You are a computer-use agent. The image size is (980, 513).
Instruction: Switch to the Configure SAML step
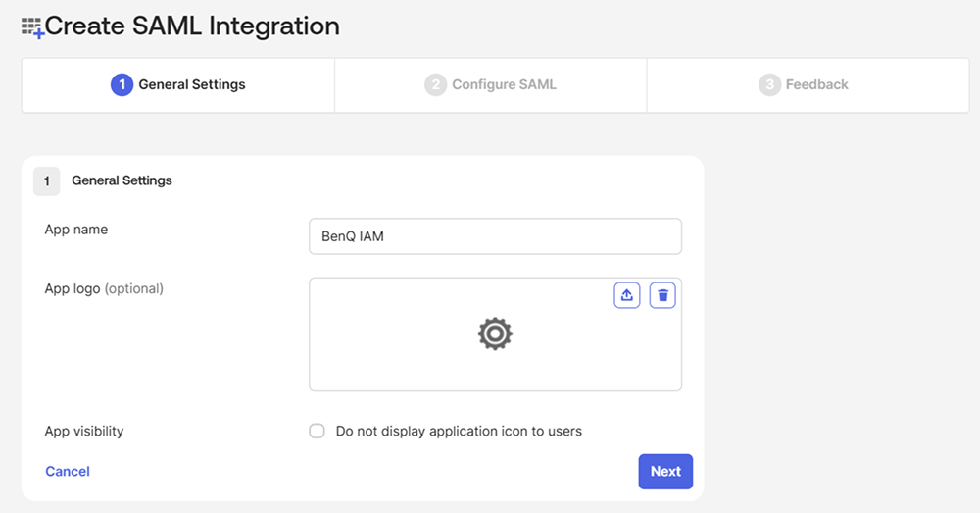point(491,85)
